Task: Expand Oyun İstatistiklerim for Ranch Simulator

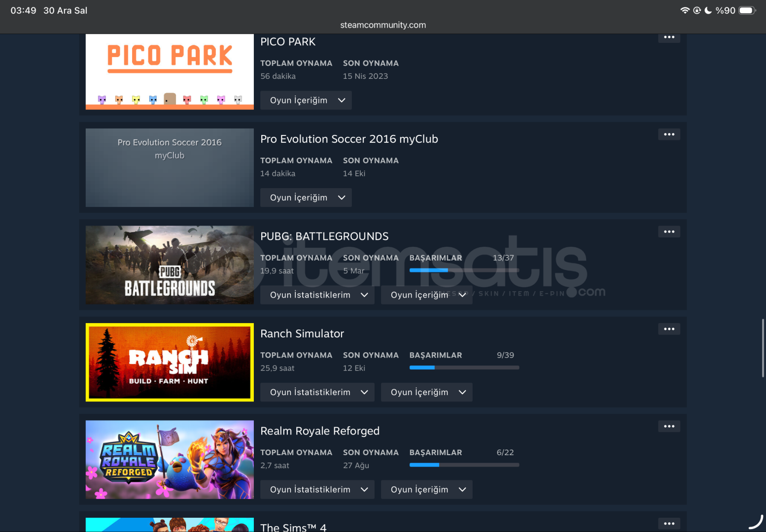Action: [317, 392]
